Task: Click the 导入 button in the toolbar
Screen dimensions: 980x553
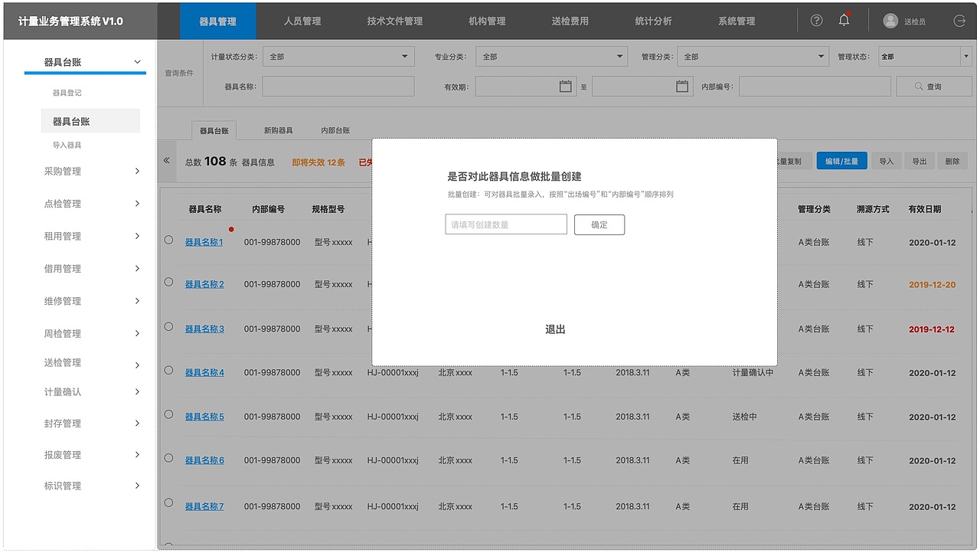Action: click(887, 161)
